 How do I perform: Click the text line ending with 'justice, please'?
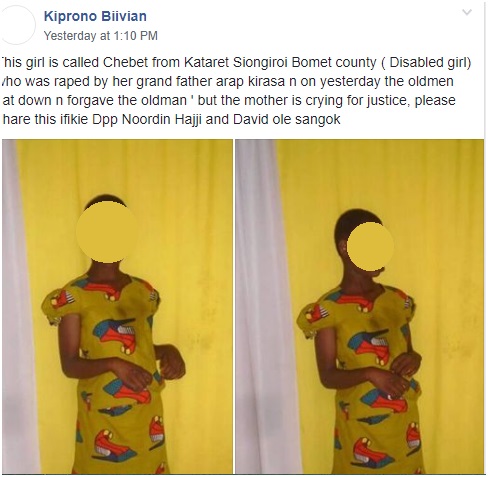[x=229, y=100]
